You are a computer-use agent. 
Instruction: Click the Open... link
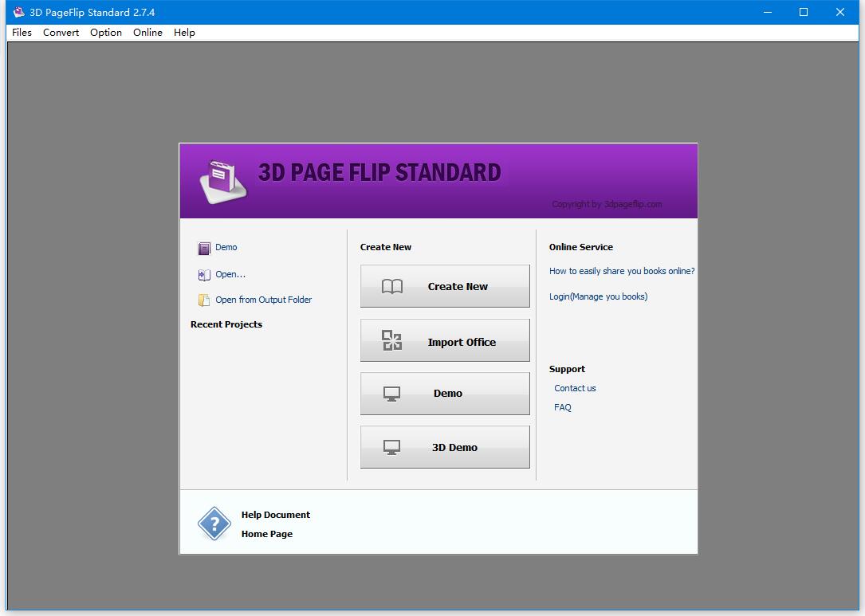[x=230, y=274]
